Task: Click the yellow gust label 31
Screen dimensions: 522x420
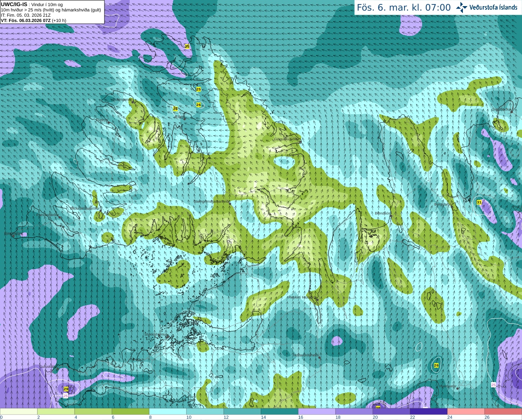Action: click(479, 202)
